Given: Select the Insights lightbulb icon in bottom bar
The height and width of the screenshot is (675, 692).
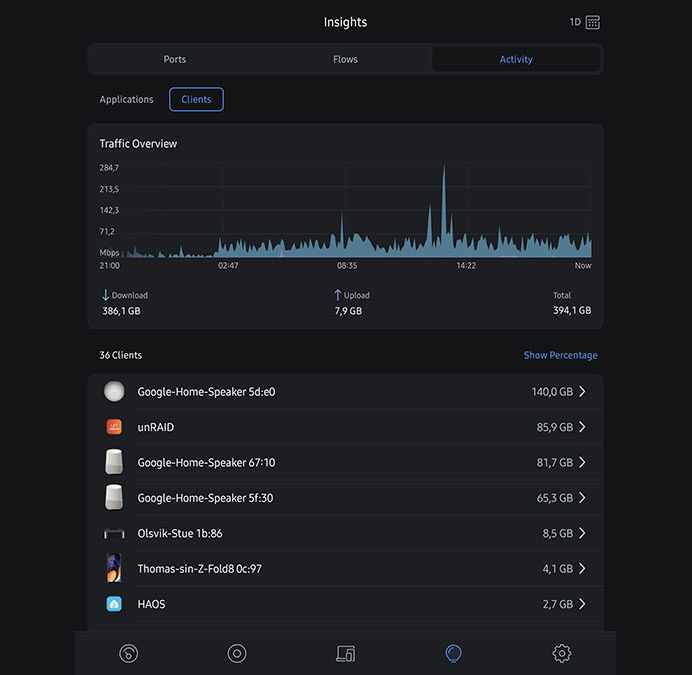Looking at the screenshot, I should click(453, 653).
